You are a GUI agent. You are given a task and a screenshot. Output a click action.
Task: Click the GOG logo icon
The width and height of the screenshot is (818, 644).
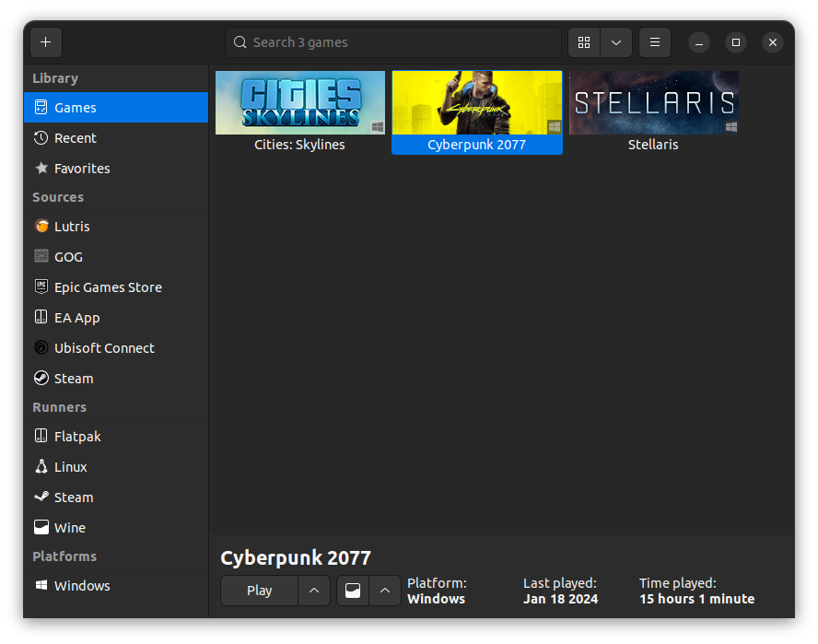41,256
